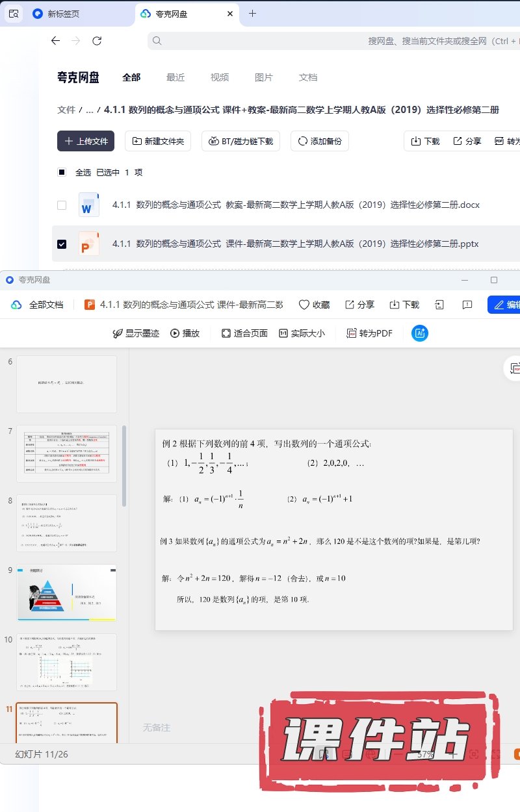The height and width of the screenshot is (812, 520).
Task: Open BT/磁力链下载 dialog
Action: (x=240, y=141)
